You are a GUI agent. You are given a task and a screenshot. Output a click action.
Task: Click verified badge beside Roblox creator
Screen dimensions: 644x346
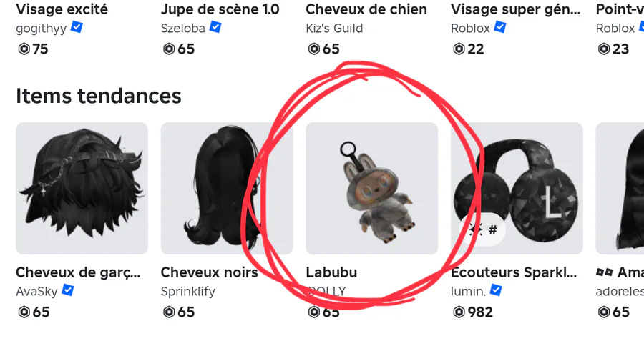click(500, 27)
